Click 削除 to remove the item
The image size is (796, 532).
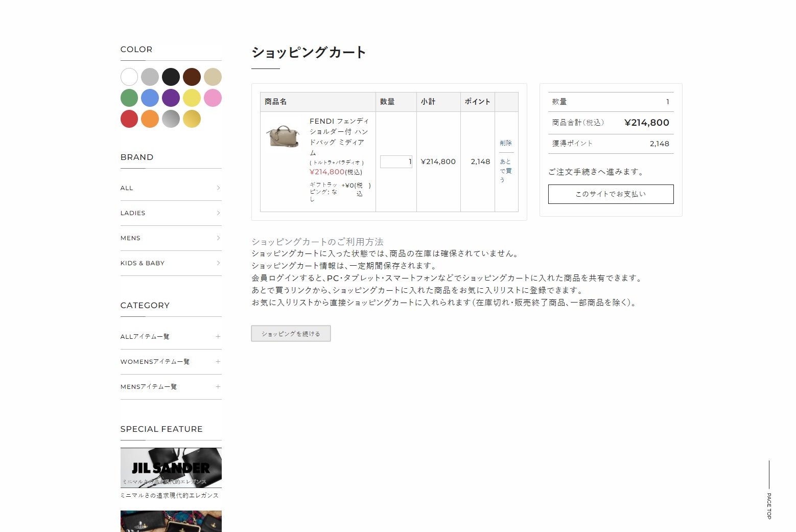(x=506, y=143)
